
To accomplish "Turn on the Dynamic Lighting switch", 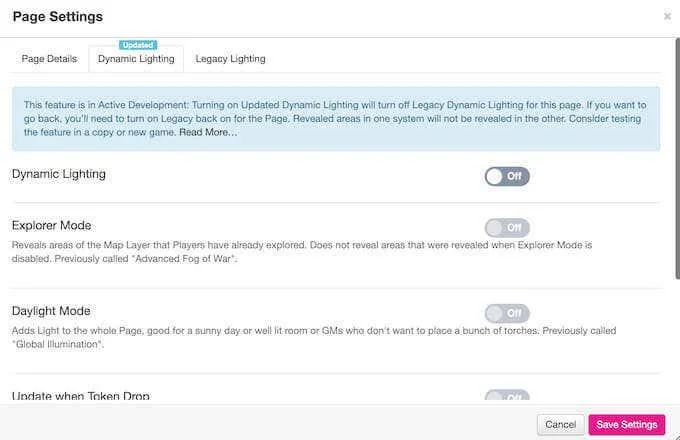I will point(507,176).
